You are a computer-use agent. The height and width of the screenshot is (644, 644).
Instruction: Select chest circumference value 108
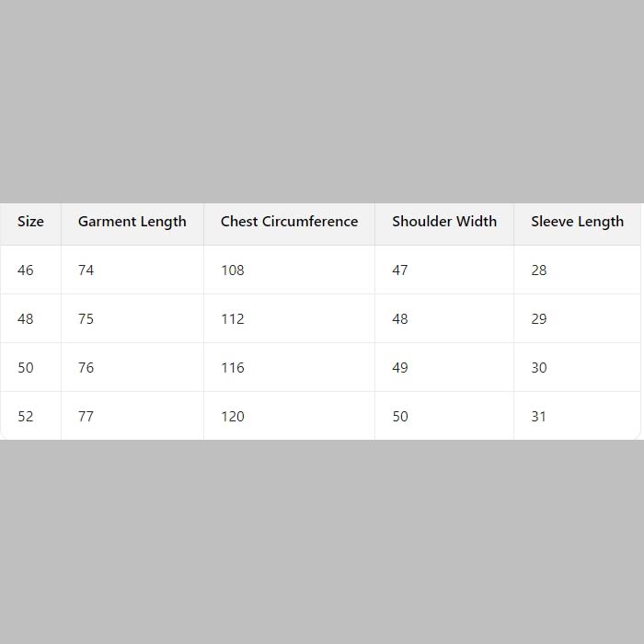coord(233,270)
